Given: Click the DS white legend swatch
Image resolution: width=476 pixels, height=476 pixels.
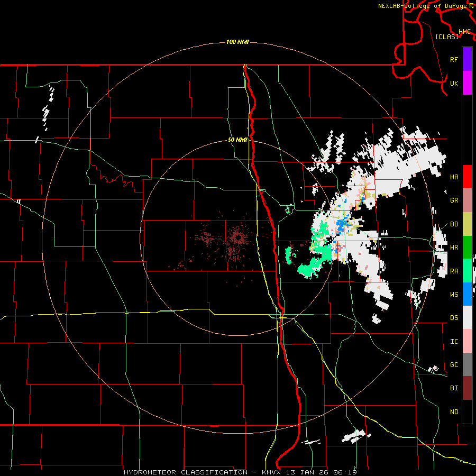Looking at the screenshot, I should coord(467,317).
